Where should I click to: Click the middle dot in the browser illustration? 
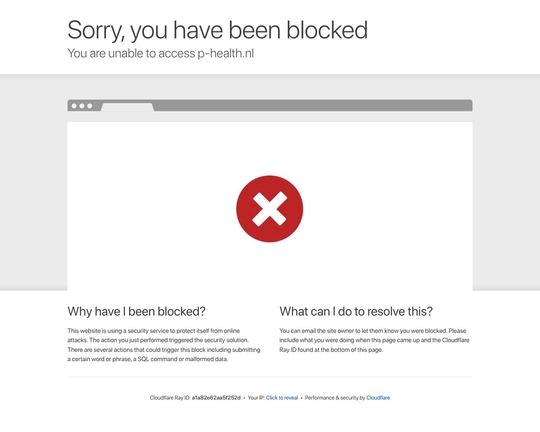[x=82, y=106]
